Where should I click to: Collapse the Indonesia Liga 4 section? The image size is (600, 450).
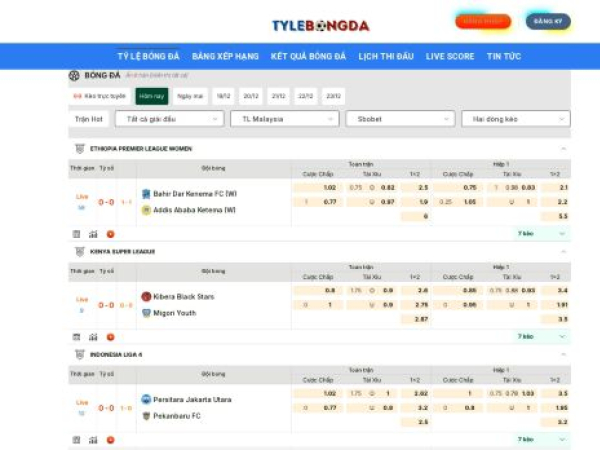562,354
